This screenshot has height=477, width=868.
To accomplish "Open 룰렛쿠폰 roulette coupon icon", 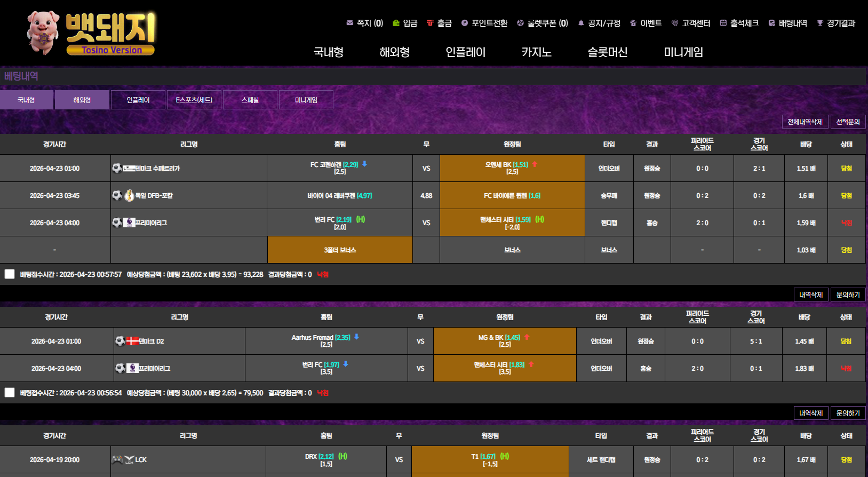I will (x=520, y=23).
